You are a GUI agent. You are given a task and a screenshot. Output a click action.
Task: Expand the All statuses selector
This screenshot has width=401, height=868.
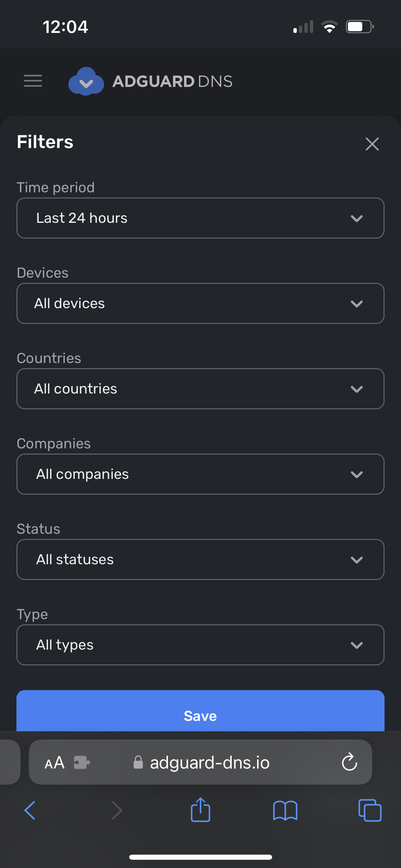pos(200,559)
